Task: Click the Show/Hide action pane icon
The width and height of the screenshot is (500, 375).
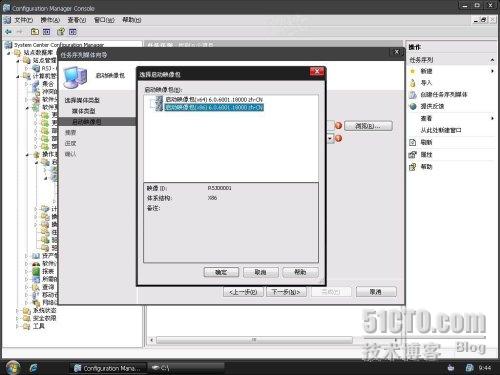Action: point(73,32)
